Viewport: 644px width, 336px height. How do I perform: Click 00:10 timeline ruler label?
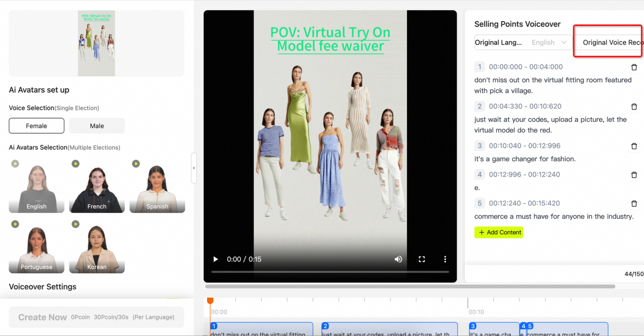click(476, 312)
